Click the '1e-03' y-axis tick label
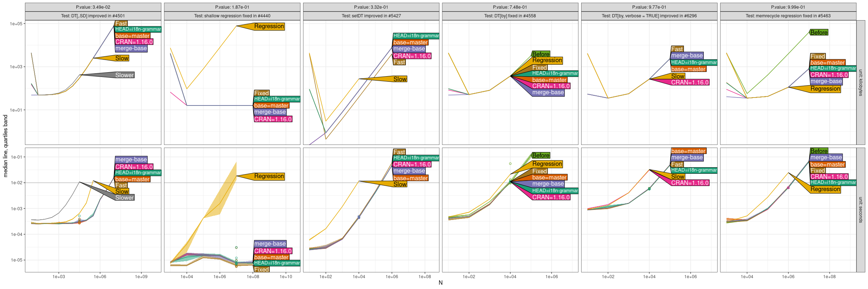The height and width of the screenshot is (289, 868). [16, 209]
